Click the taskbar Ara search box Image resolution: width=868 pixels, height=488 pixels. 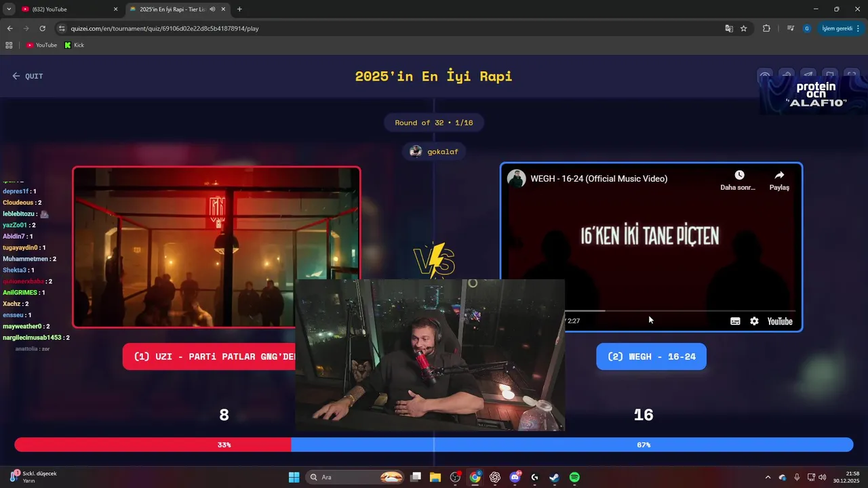pos(355,477)
